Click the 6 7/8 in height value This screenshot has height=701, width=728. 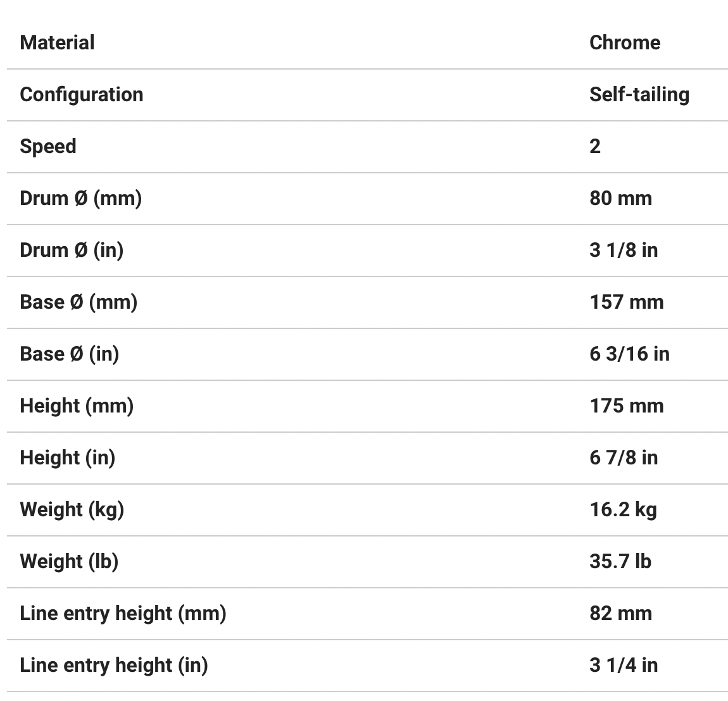point(623,457)
